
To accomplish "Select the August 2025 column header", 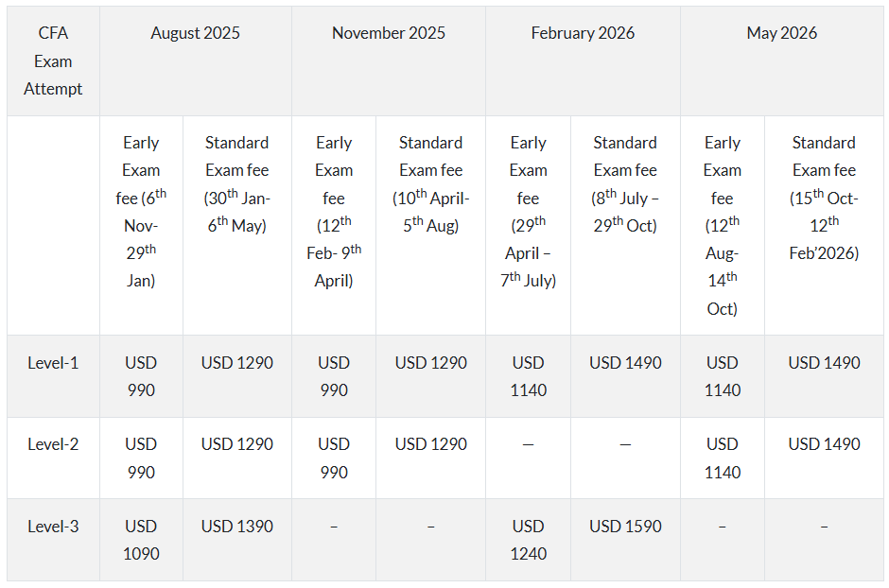I will pos(195,33).
